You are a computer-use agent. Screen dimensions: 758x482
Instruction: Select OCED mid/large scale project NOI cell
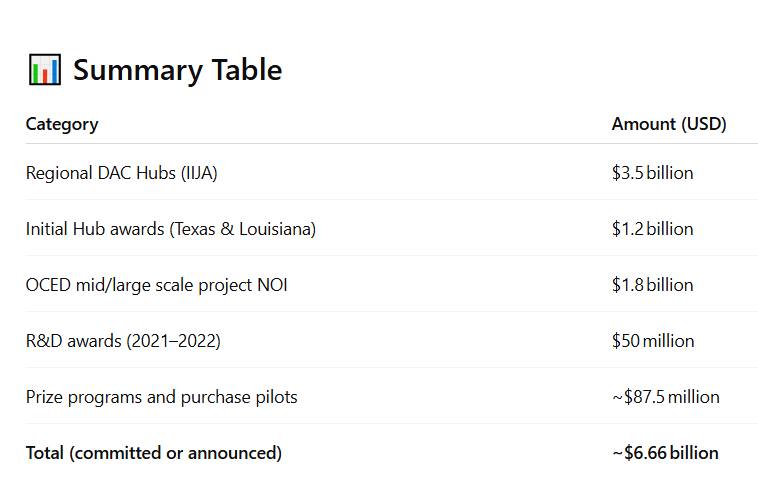[x=156, y=285]
